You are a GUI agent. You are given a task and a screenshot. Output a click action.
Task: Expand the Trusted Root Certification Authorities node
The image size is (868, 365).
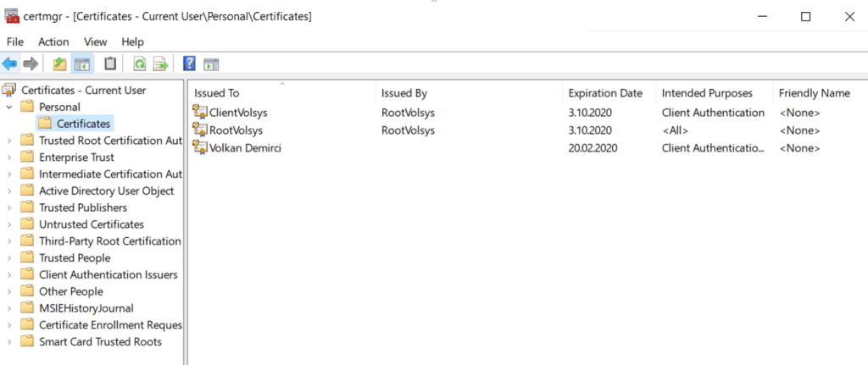tap(8, 141)
